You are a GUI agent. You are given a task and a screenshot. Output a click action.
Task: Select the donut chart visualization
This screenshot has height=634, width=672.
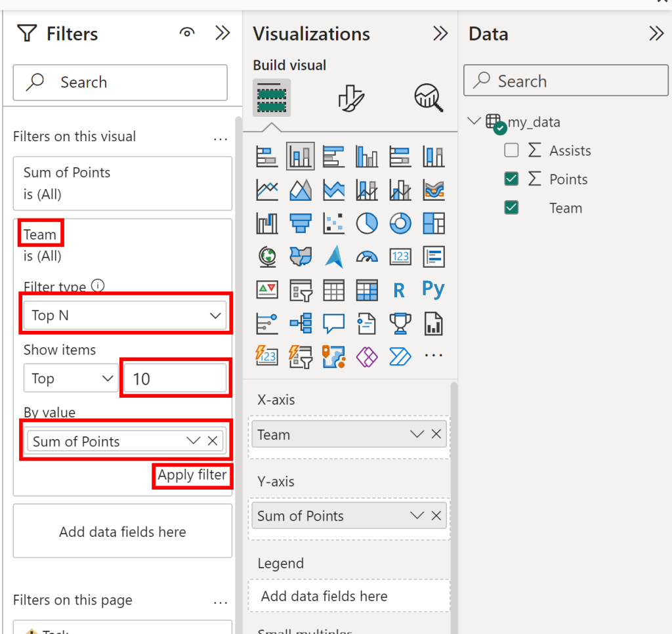pyautogui.click(x=400, y=224)
